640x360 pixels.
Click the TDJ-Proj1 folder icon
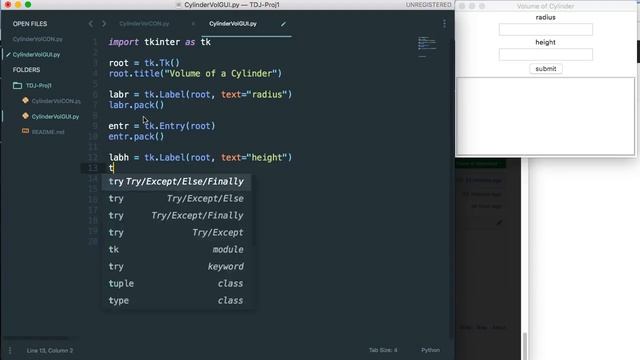point(17,85)
